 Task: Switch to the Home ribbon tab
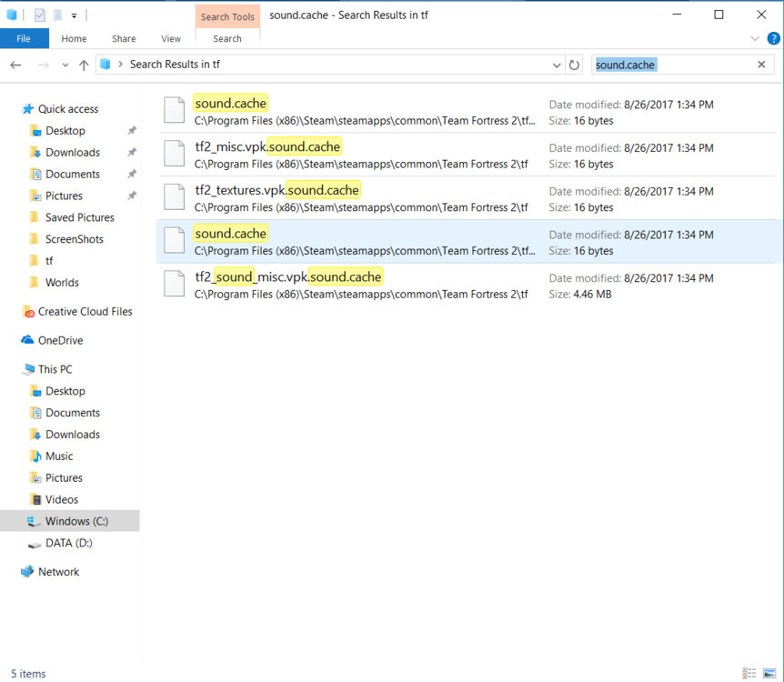(74, 38)
